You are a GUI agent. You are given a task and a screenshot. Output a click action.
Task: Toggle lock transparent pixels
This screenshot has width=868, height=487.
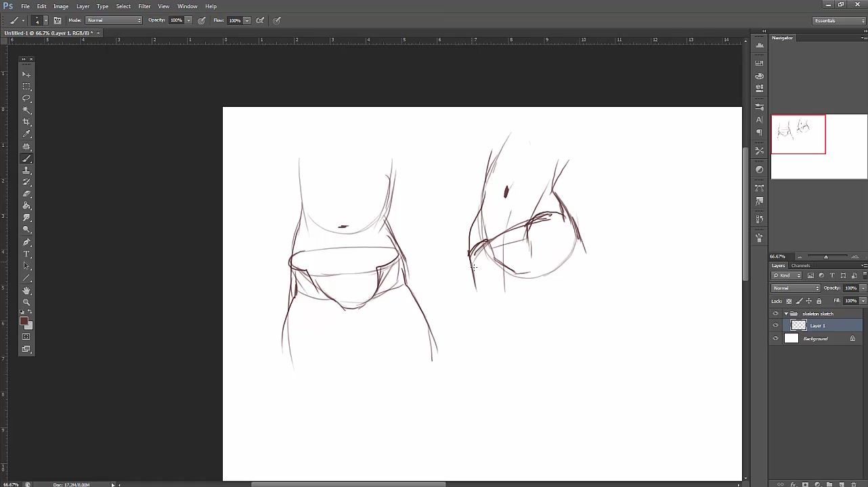[x=789, y=301]
